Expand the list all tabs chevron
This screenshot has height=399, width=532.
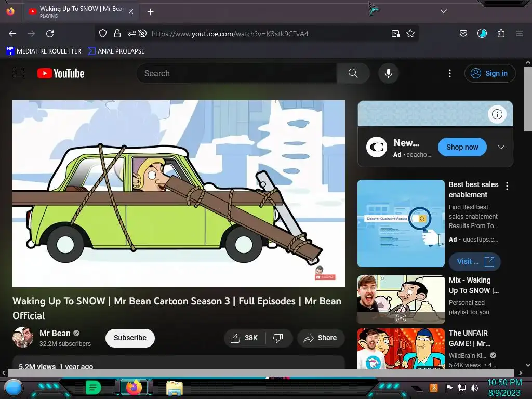coord(444,11)
